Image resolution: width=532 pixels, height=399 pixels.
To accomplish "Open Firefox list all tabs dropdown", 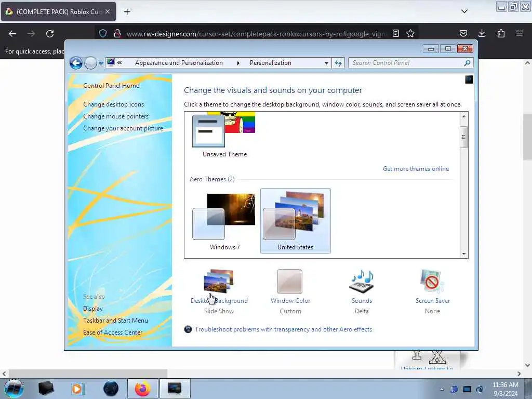I will [464, 11].
